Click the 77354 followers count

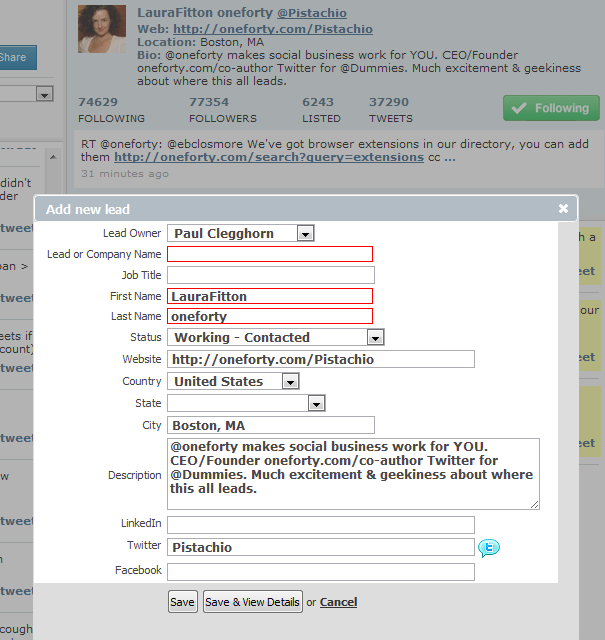(x=209, y=102)
